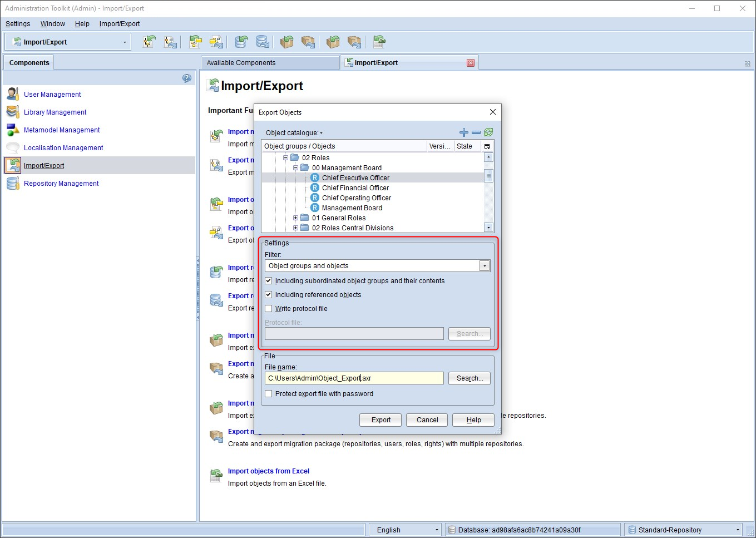Click the Import objects from Excel toolbar icon
Screen dimensions: 756x538
coord(379,42)
